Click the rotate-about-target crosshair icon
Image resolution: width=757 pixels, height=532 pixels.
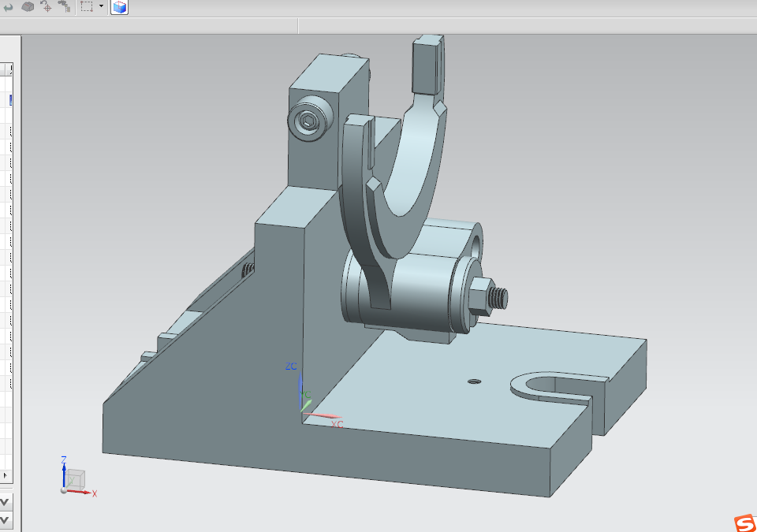click(x=47, y=6)
